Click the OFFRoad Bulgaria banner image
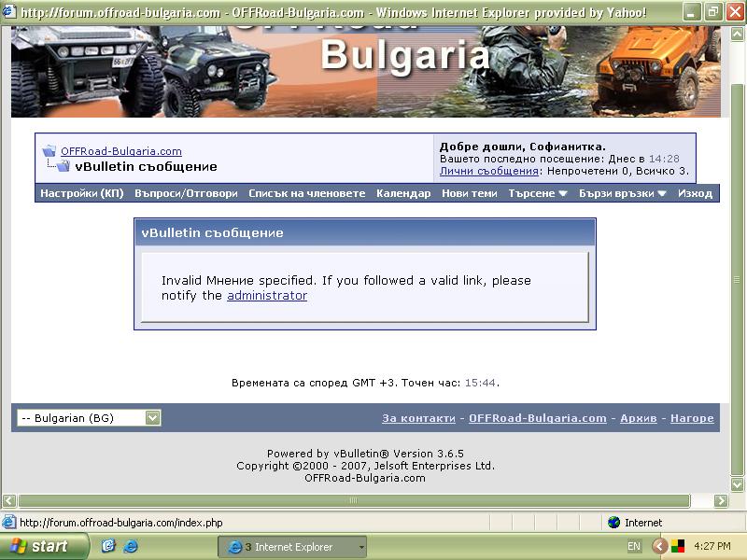 click(365, 72)
